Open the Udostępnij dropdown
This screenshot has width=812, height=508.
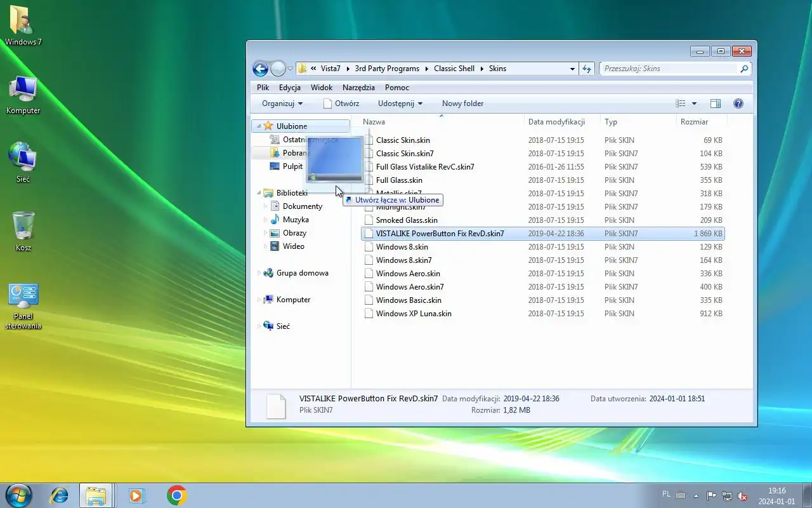pyautogui.click(x=400, y=104)
